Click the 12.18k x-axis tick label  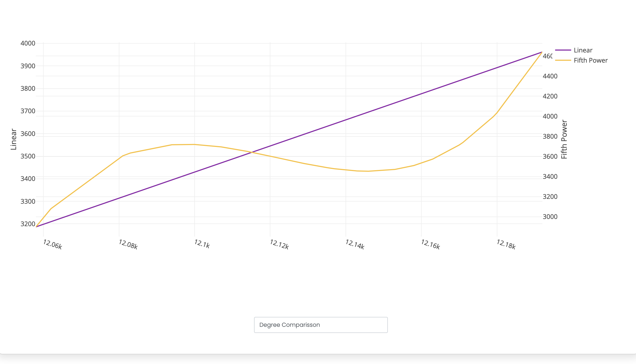coord(506,244)
